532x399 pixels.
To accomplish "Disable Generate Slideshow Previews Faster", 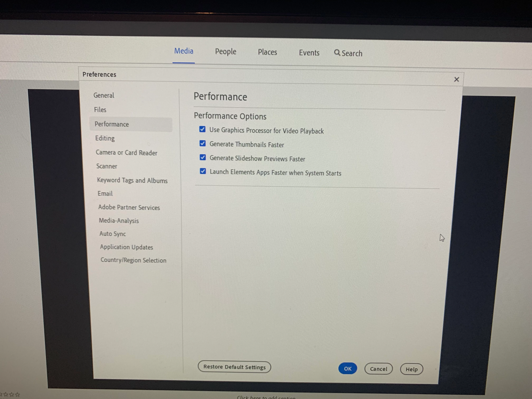I will point(203,158).
